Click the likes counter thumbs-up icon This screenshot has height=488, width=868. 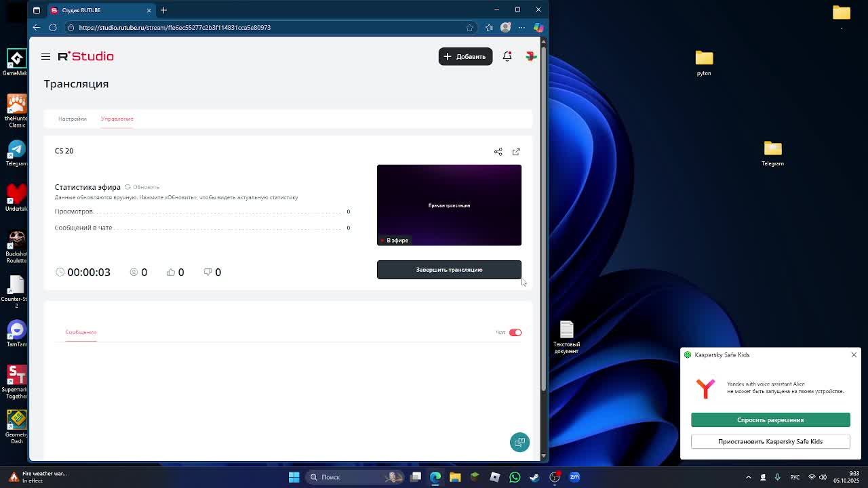click(x=171, y=272)
